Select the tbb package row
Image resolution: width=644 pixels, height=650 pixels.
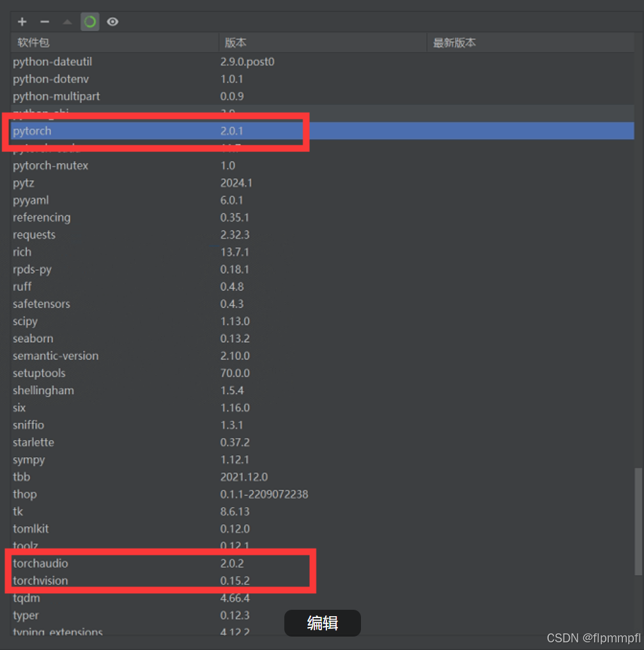[322, 477]
